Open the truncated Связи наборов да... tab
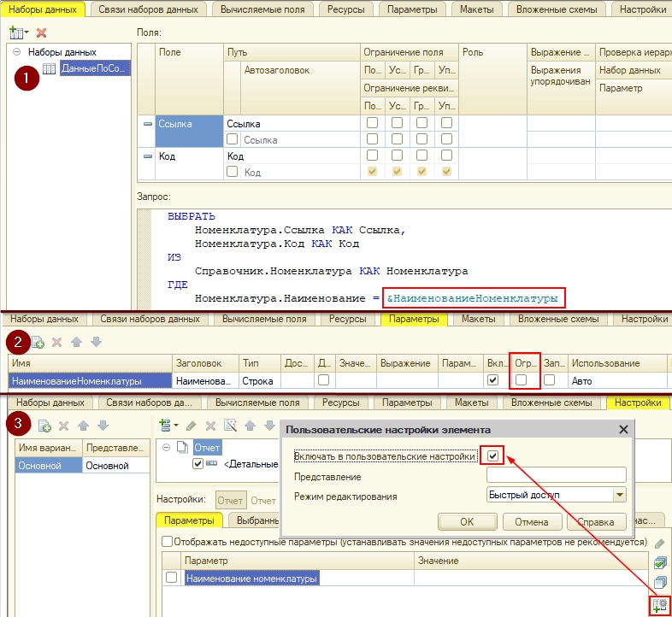The image size is (672, 617). coord(149,403)
